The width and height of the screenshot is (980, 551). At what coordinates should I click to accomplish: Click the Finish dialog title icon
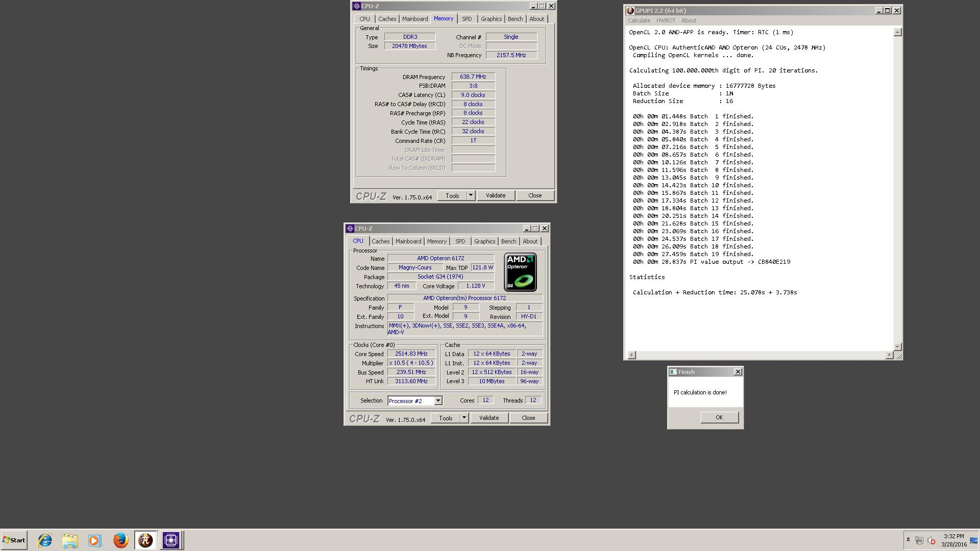click(673, 372)
